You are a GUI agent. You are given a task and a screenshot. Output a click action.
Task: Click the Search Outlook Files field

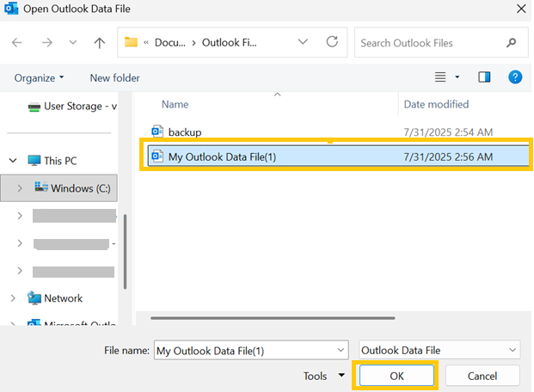point(441,43)
